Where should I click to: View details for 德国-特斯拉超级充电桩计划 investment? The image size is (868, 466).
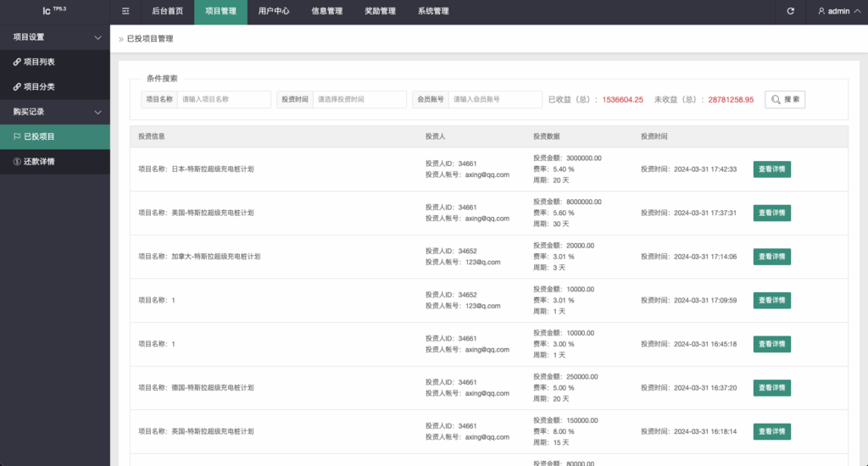(x=771, y=387)
